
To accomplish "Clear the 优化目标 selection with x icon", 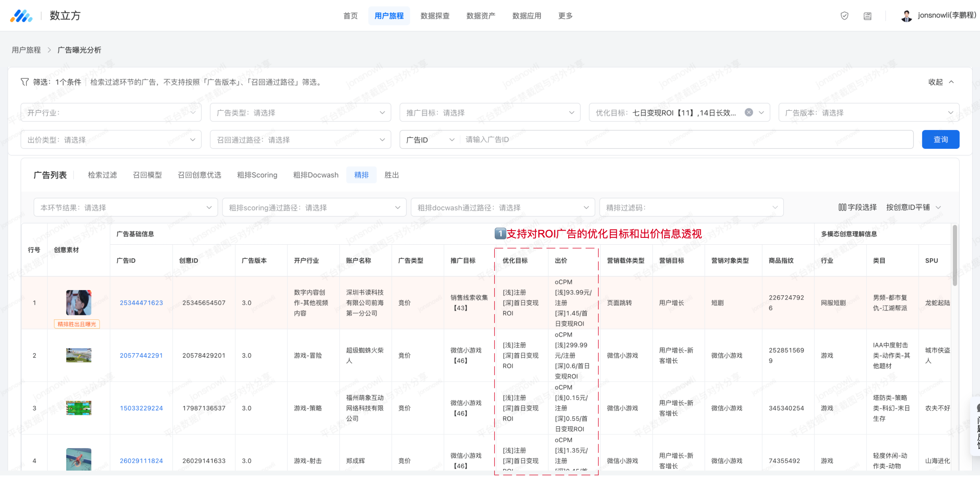I will 748,113.
